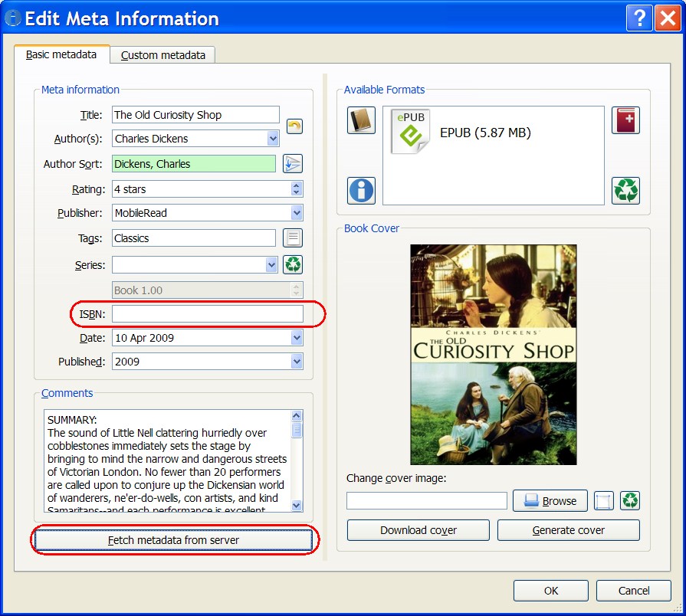686x616 pixels.
Task: Open the Series dropdown arrow
Action: (x=271, y=265)
